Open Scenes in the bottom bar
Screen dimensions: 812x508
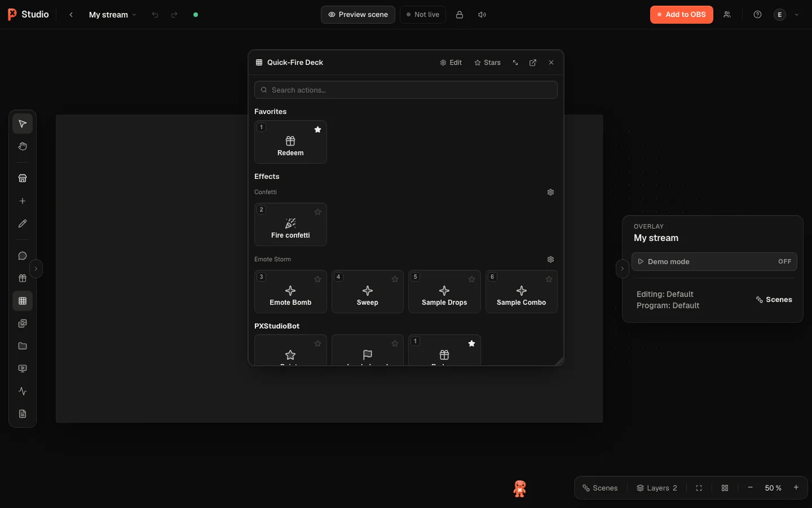click(x=600, y=488)
